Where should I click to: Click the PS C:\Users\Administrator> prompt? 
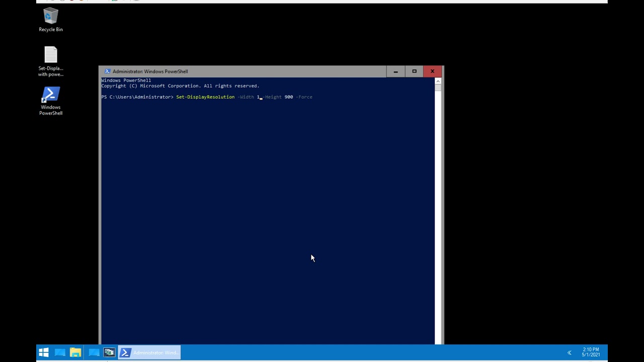(137, 97)
